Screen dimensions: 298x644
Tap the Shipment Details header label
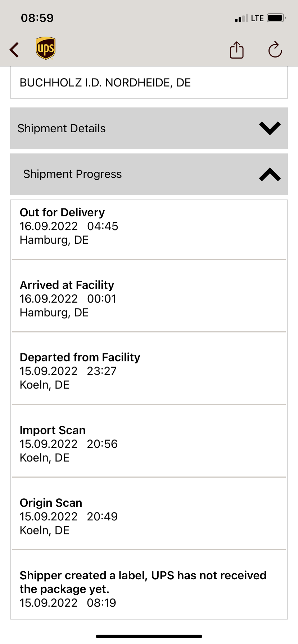(62, 128)
